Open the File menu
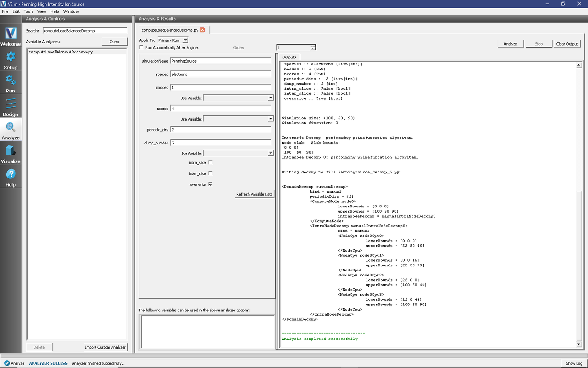The height and width of the screenshot is (368, 588). [x=5, y=11]
